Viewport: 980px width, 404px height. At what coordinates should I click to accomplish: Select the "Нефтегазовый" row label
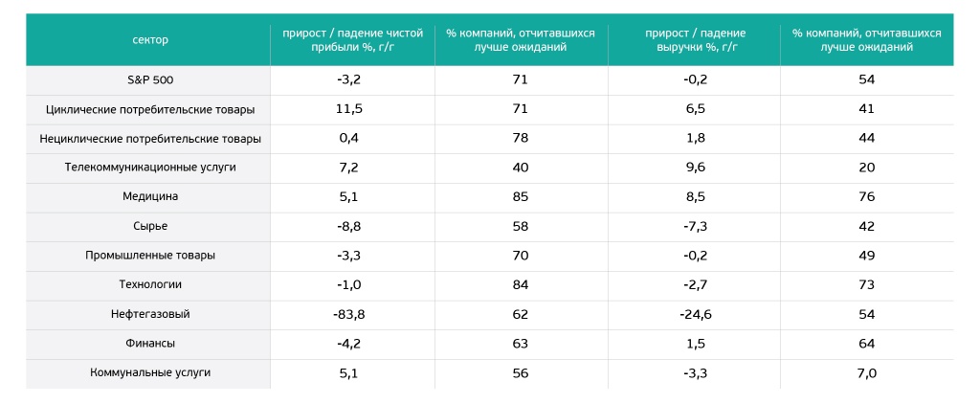tap(149, 314)
